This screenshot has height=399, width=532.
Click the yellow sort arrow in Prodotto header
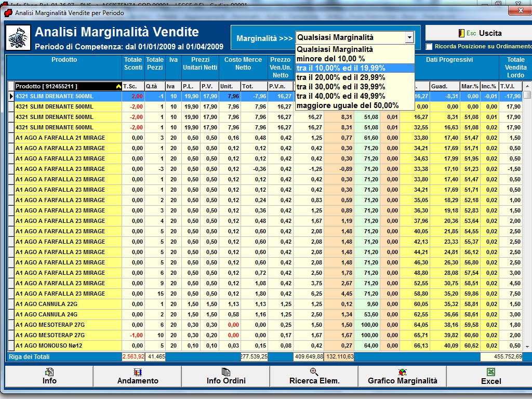pyautogui.click(x=118, y=87)
